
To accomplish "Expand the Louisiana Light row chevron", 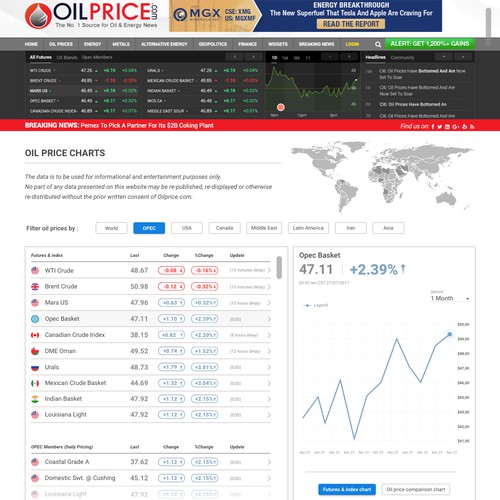I will click(x=269, y=415).
